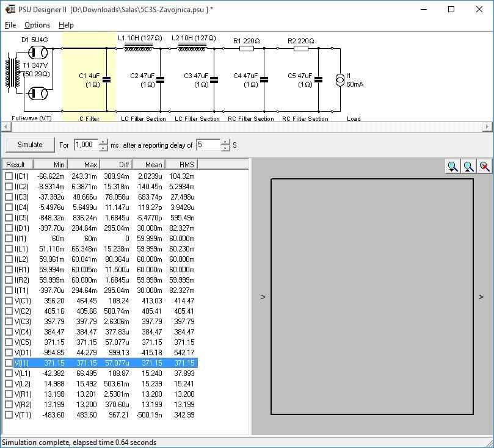
Task: Select the R2 220Ω resistor symbol
Action: click(x=301, y=48)
